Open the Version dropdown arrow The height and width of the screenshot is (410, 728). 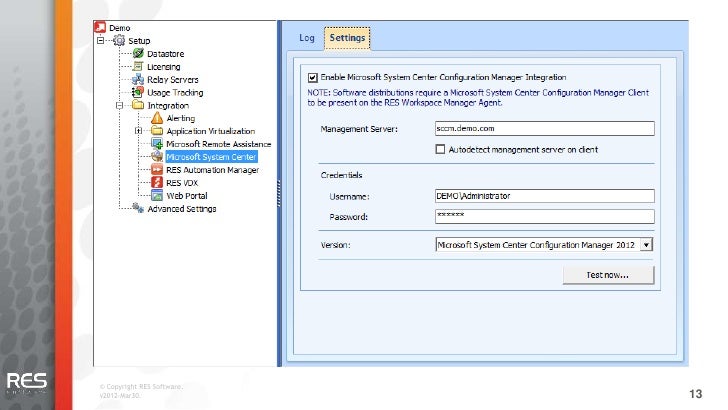pyautogui.click(x=646, y=245)
